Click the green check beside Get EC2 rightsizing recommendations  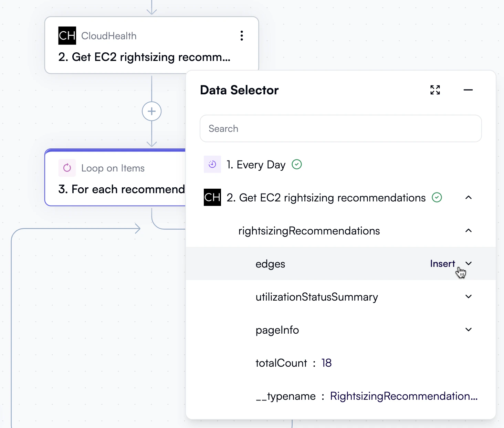click(x=437, y=198)
